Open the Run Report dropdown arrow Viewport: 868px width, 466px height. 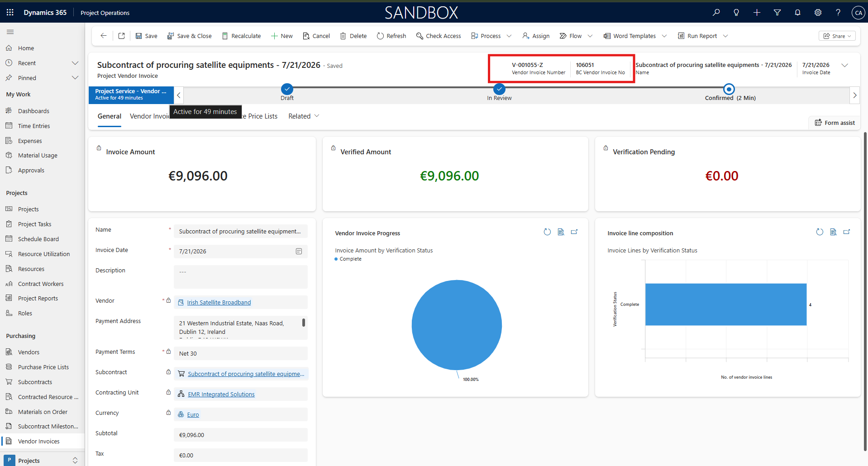click(x=725, y=36)
